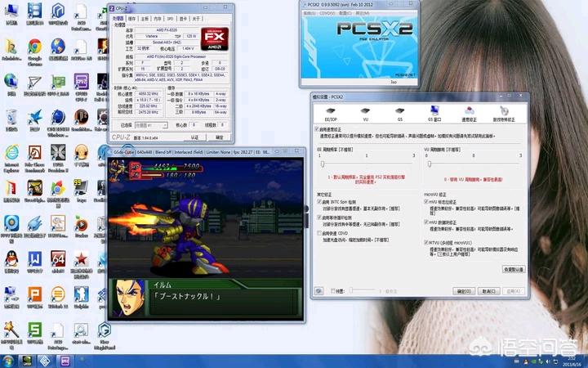Enable the 预置 preset checkbox
This screenshot has height=368, width=588.
click(x=332, y=291)
